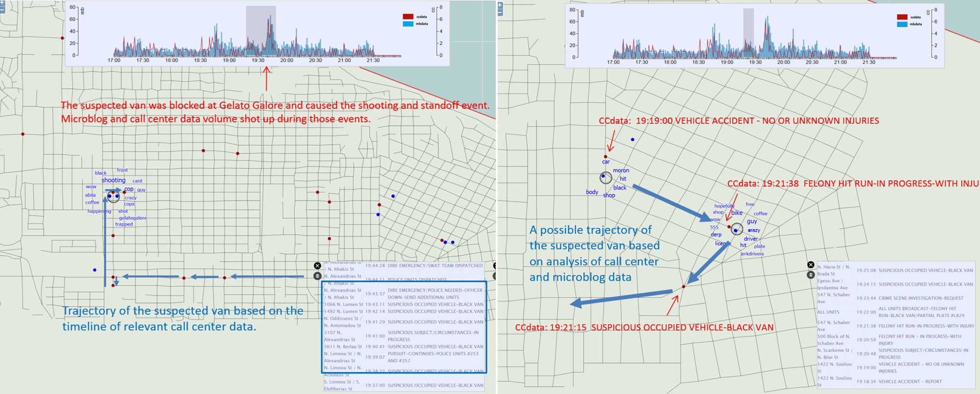Click the word 'driver' in right word cloud
This screenshot has height=394, width=980.
click(750, 239)
